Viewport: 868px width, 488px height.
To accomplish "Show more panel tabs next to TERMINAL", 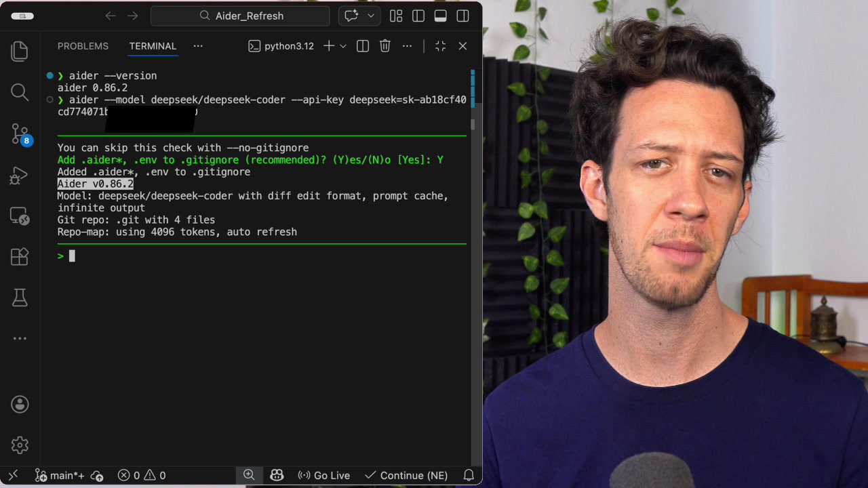I will [198, 46].
